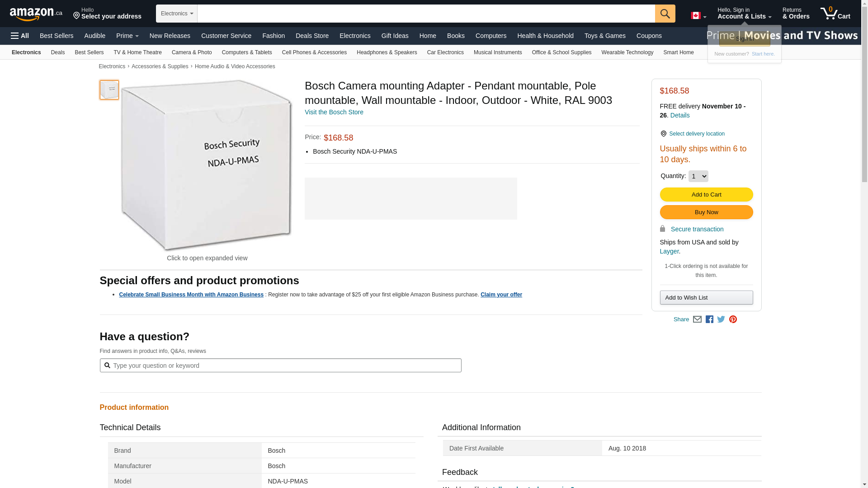Share product on Pinterest icon
Viewport: 868px width, 488px height.
pyautogui.click(x=733, y=319)
